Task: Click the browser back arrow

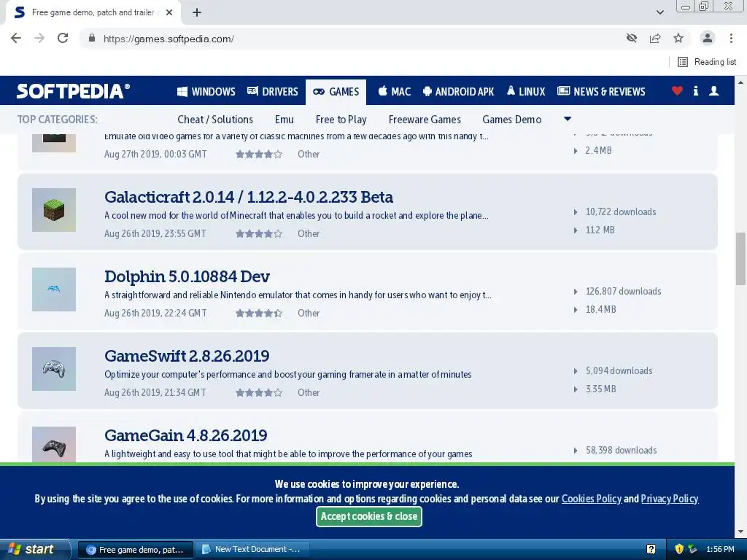Action: tap(16, 38)
